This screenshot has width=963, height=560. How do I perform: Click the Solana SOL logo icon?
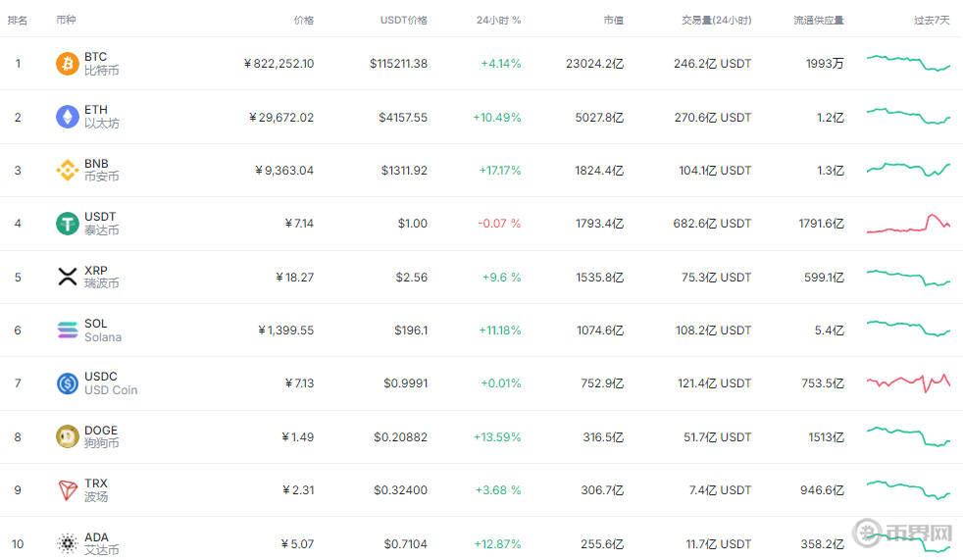(x=67, y=331)
